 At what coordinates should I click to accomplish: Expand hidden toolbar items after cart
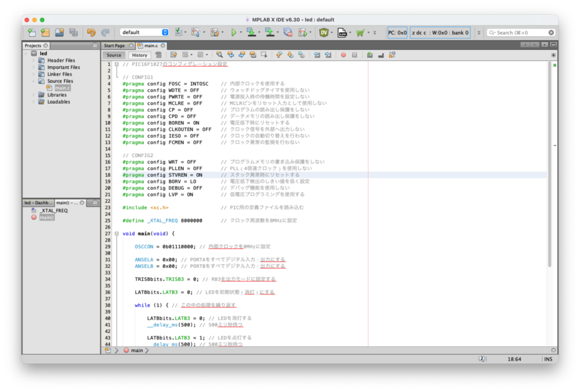pyautogui.click(x=375, y=32)
